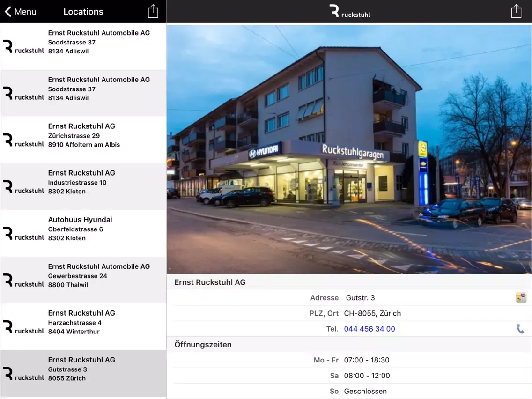Go back to Menu with the chevron
532x399 pixels.
coord(8,12)
